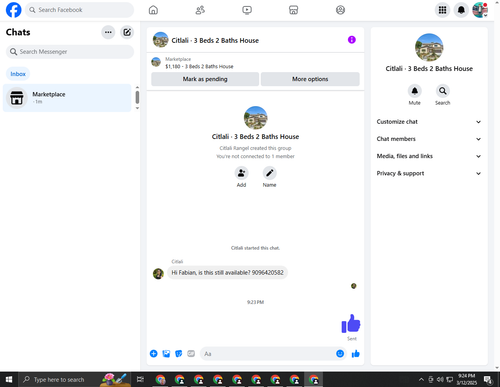Show hidden system tray icons chevron
Image resolution: width=500 pixels, height=387 pixels.
[x=421, y=379]
